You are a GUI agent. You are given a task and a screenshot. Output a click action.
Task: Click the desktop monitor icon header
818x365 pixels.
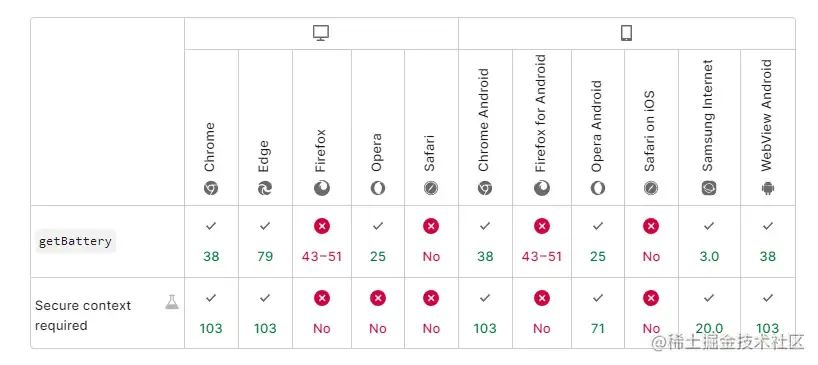[321, 33]
